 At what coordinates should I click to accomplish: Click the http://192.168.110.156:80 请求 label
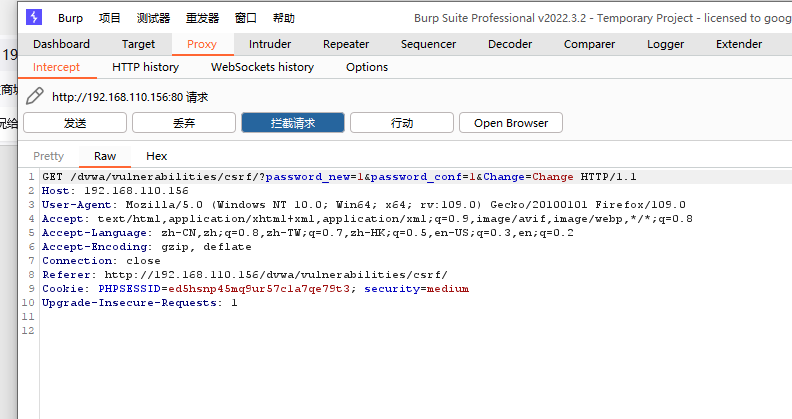point(130,97)
